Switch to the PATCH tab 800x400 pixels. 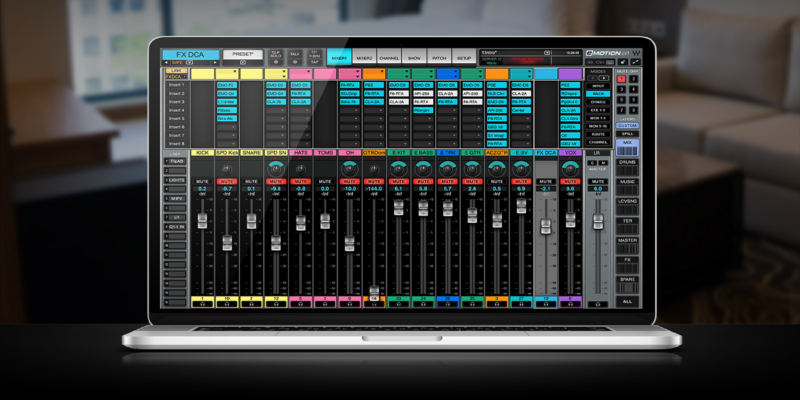(439, 58)
